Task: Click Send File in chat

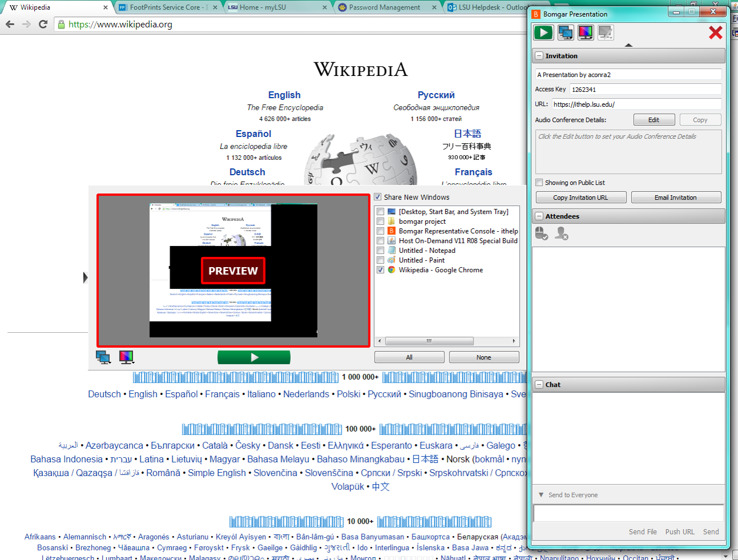Action: [x=643, y=531]
